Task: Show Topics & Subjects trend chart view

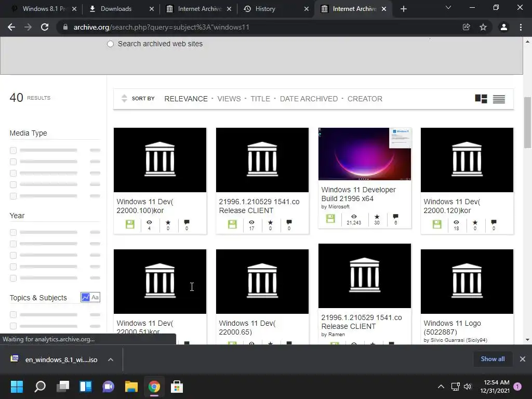Action: pos(86,297)
